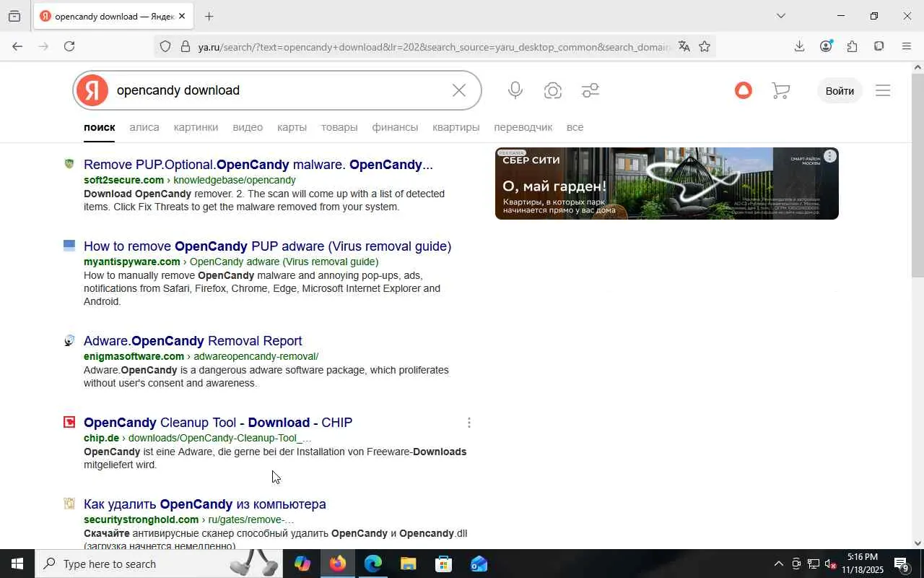Viewport: 924px width, 578px height.
Task: Click the page vertical scrollbar thumb
Action: point(918,175)
